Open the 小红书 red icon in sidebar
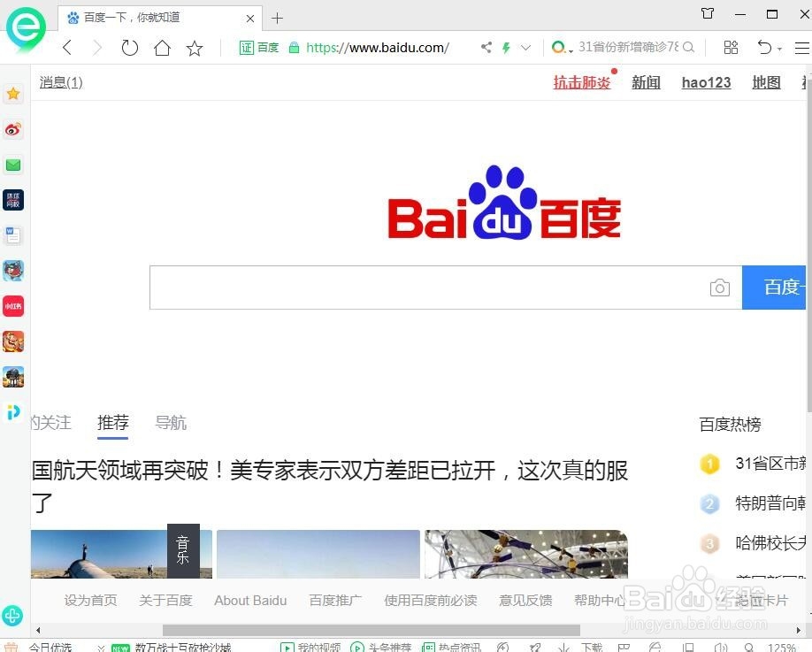Image resolution: width=812 pixels, height=652 pixels. coord(13,306)
